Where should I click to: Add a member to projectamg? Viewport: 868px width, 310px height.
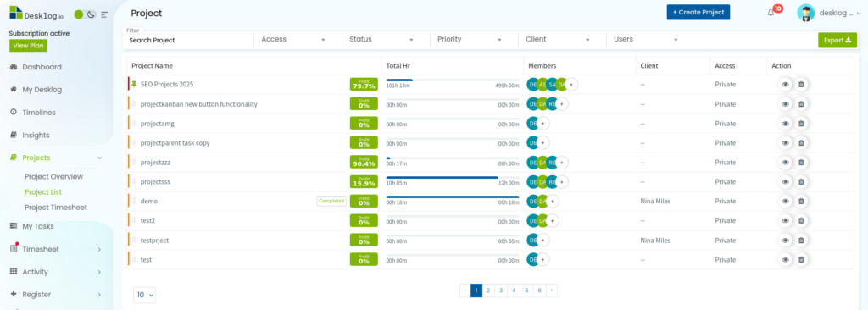[x=543, y=124]
